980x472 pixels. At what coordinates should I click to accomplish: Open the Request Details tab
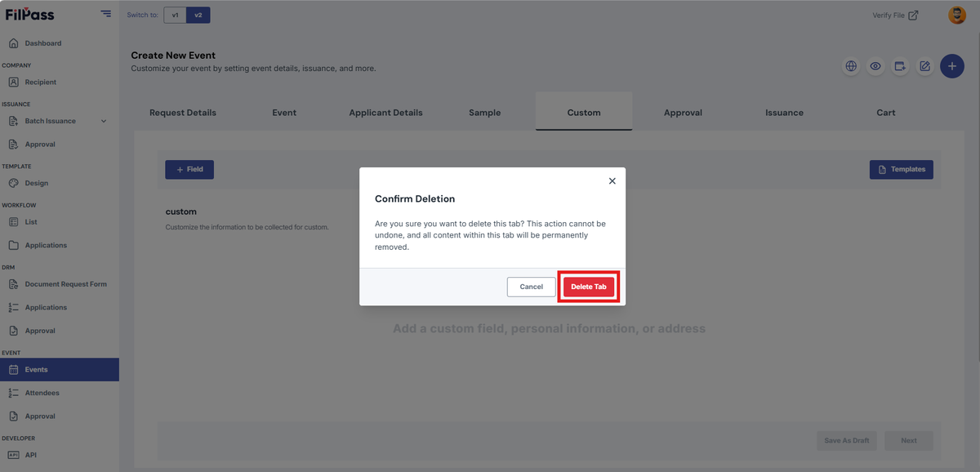[x=183, y=113]
